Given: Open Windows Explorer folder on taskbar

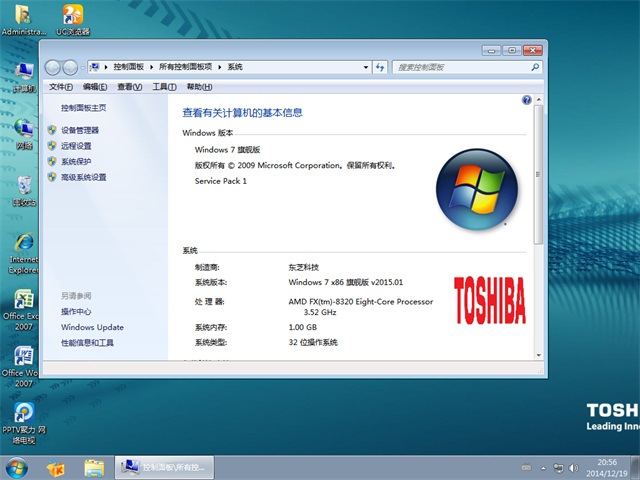Looking at the screenshot, I should coord(94,467).
